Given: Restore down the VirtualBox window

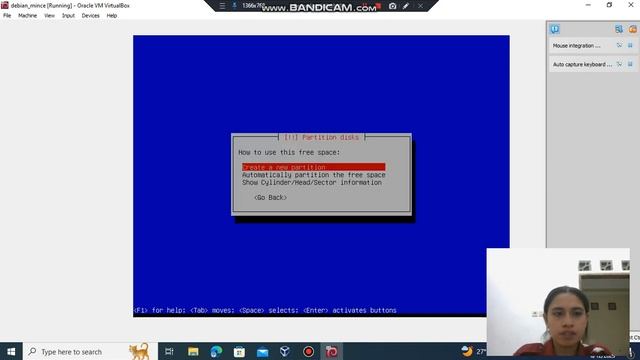Looking at the screenshot, I should click(609, 5).
